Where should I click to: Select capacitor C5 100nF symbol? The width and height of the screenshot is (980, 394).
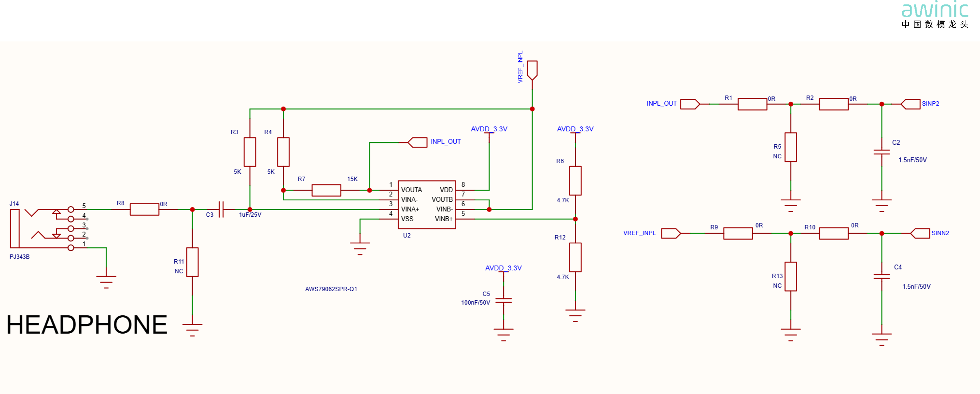click(504, 301)
